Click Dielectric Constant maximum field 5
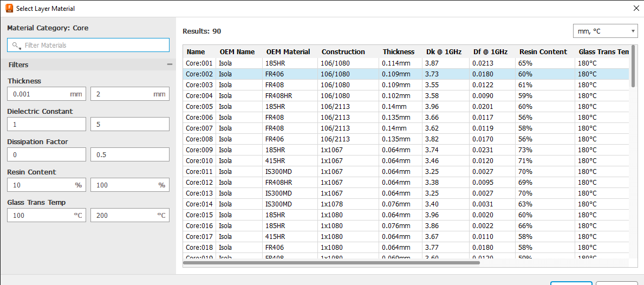Screen dimensions: 644x285 tap(130, 125)
